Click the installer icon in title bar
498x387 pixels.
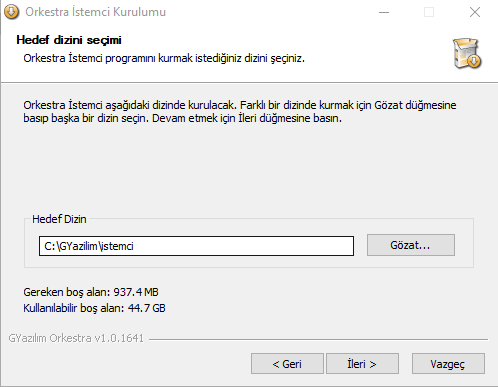coord(11,12)
